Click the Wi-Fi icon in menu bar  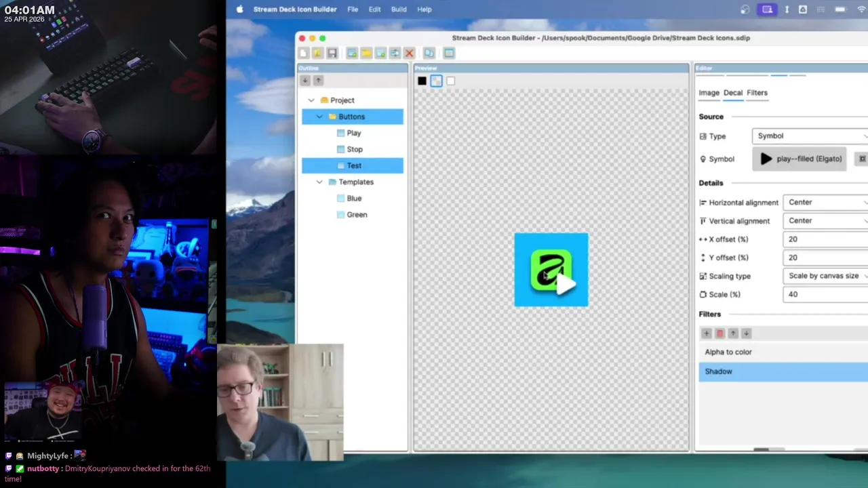tap(862, 9)
